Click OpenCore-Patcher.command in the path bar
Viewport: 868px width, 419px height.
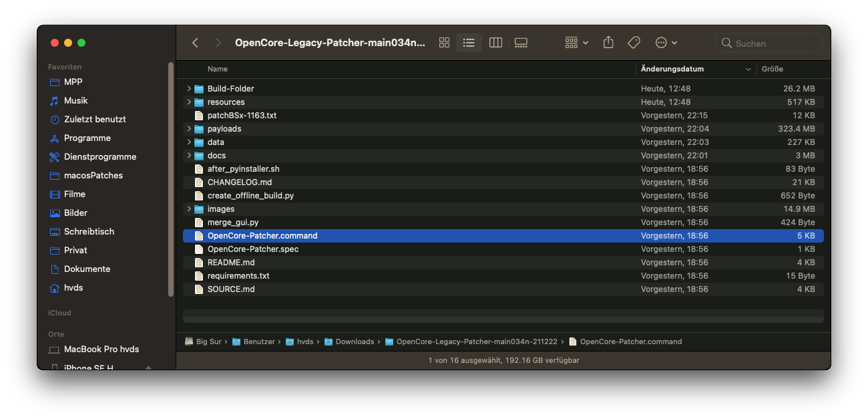pos(625,341)
